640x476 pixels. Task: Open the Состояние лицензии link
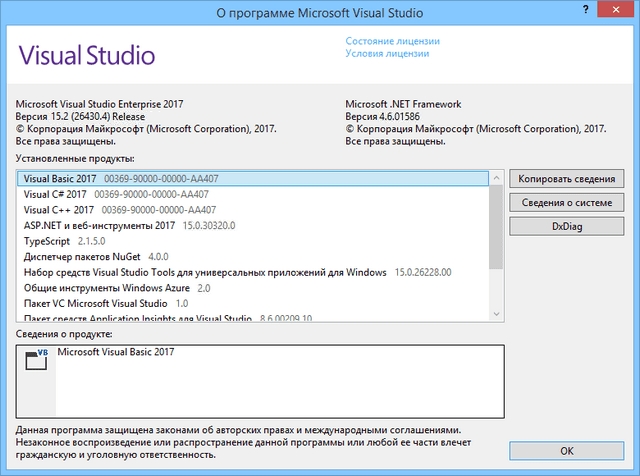[x=392, y=41]
